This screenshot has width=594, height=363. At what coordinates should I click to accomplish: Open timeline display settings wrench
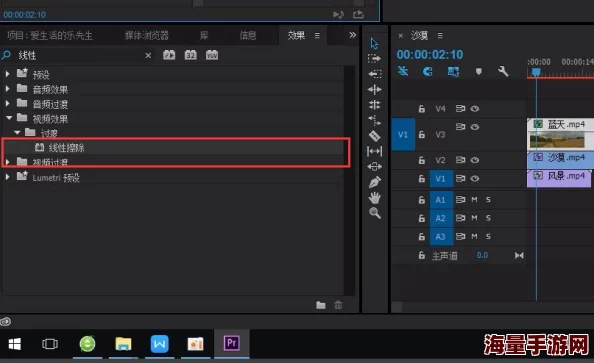(503, 71)
